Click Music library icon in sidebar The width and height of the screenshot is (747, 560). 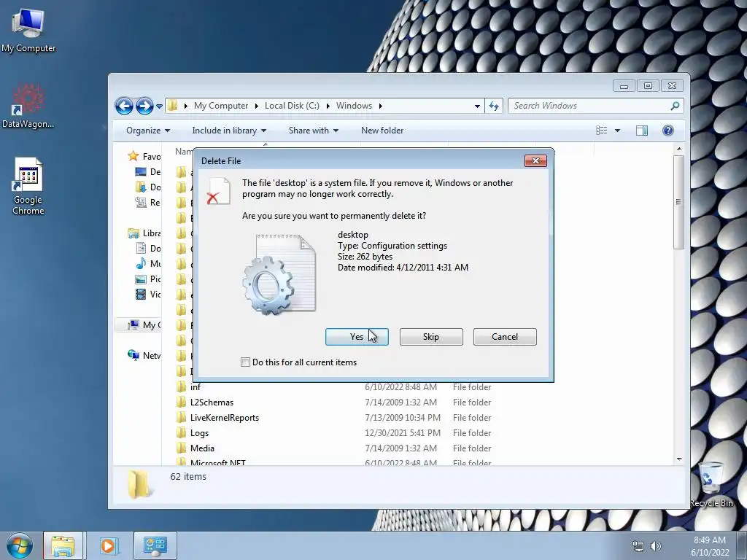pyautogui.click(x=141, y=264)
